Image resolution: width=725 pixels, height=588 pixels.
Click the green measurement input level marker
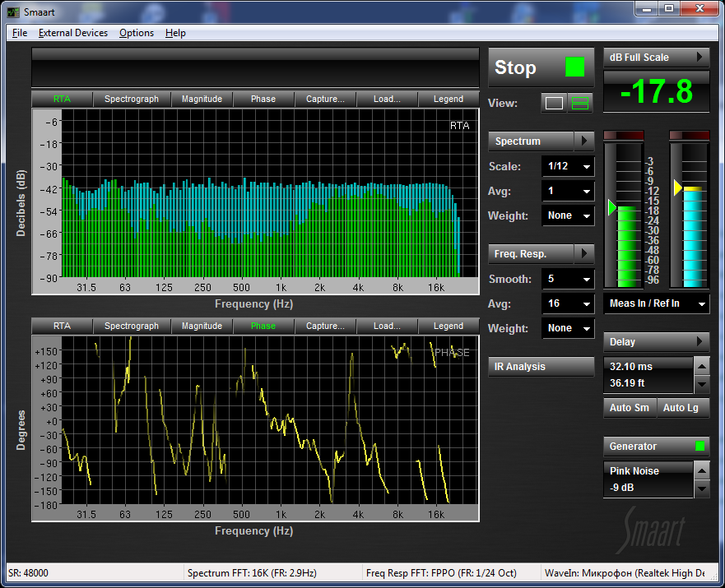click(611, 207)
